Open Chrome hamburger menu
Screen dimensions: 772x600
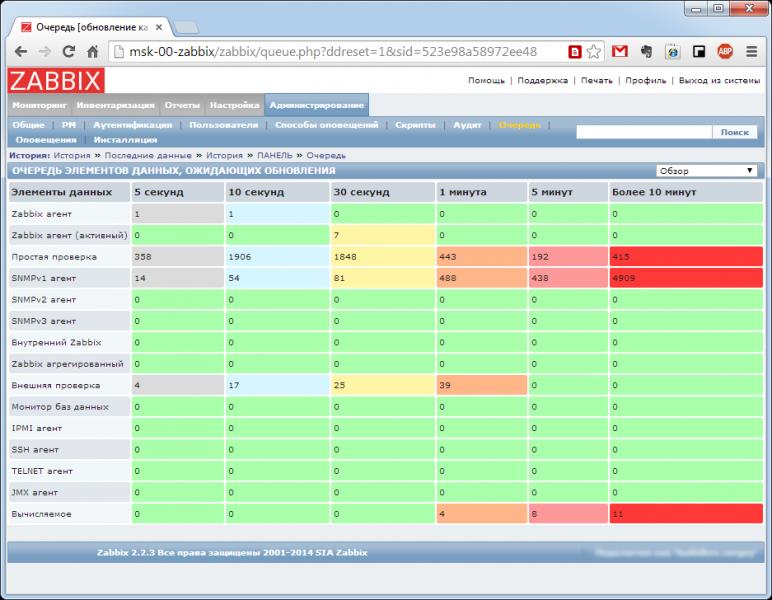click(751, 51)
